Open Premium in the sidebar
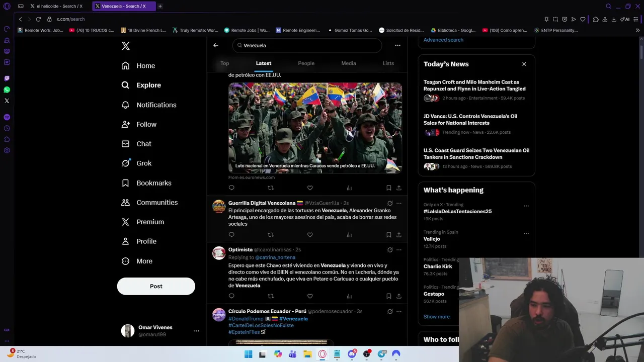Viewport: 644px width, 362px height. coord(143,222)
